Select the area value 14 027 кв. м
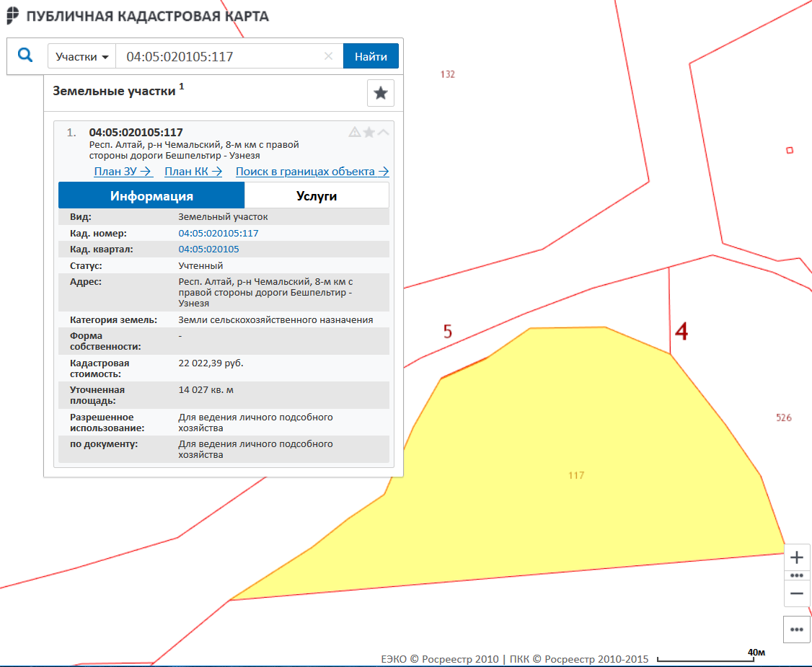The image size is (812, 667). click(206, 390)
